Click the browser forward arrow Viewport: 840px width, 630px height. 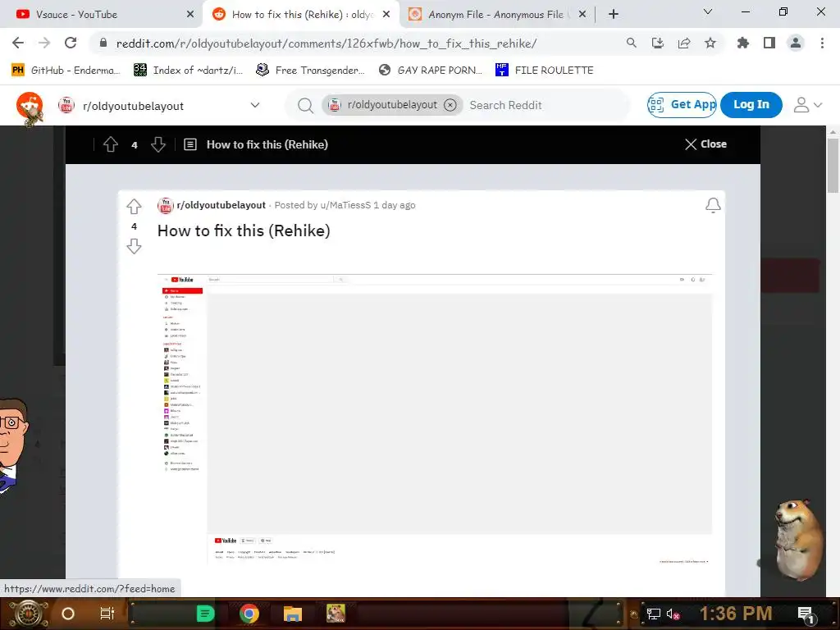pos(44,43)
